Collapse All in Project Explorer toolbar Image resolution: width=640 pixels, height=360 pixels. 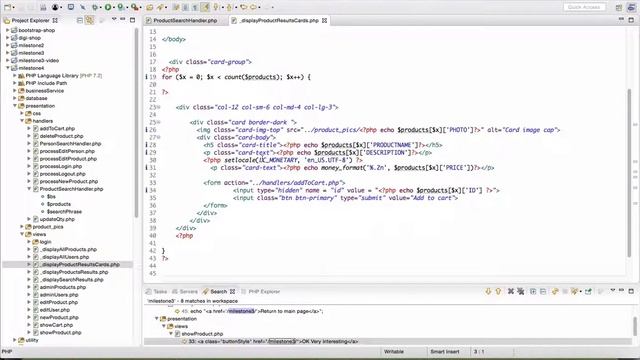click(80, 20)
